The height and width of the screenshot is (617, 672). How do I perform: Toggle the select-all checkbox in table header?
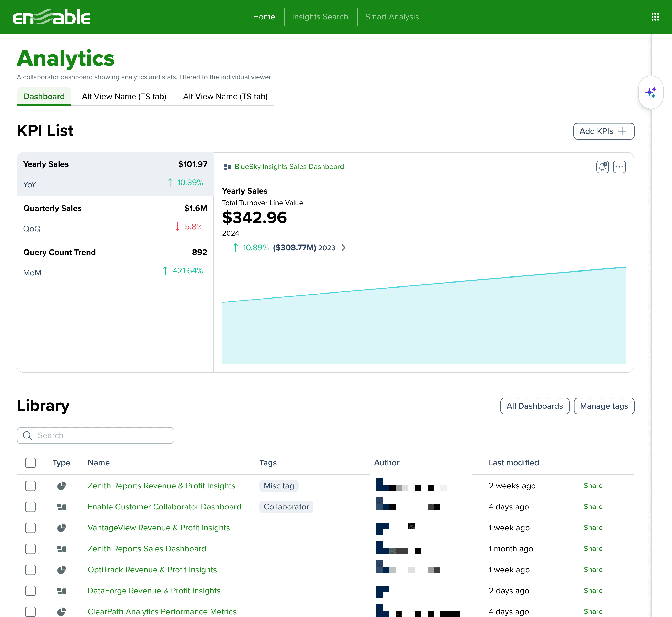tap(30, 463)
